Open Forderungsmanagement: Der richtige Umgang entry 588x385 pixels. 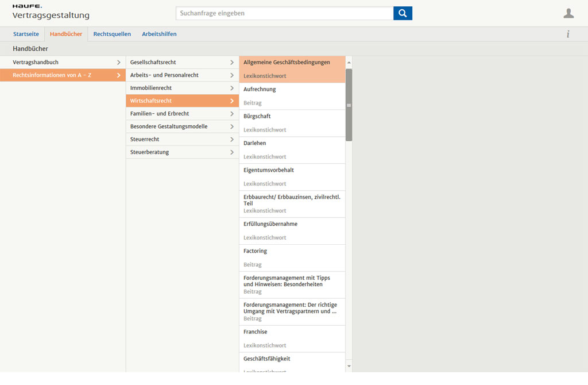[292, 312]
